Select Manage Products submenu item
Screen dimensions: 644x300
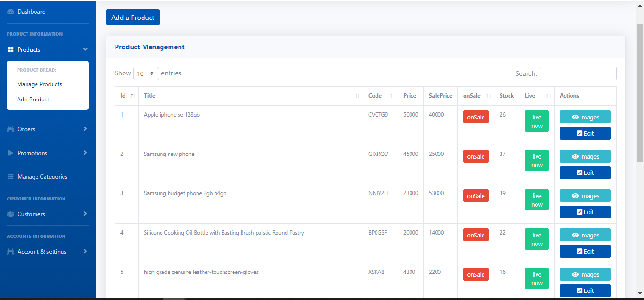[39, 84]
